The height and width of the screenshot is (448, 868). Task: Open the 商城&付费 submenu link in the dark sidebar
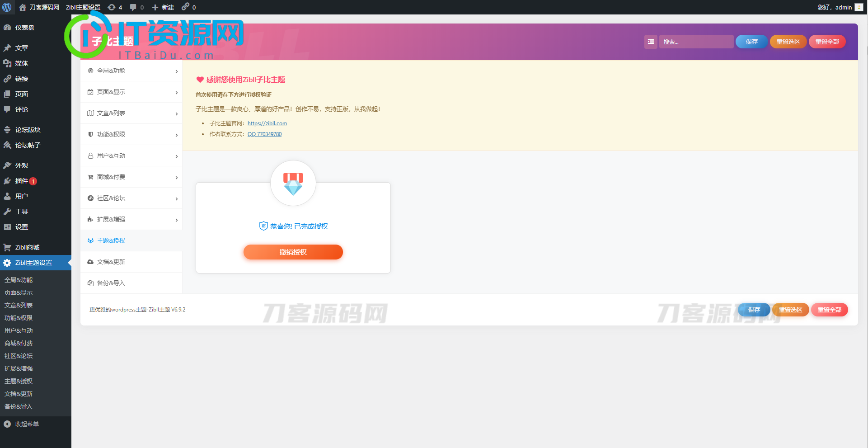pyautogui.click(x=19, y=343)
